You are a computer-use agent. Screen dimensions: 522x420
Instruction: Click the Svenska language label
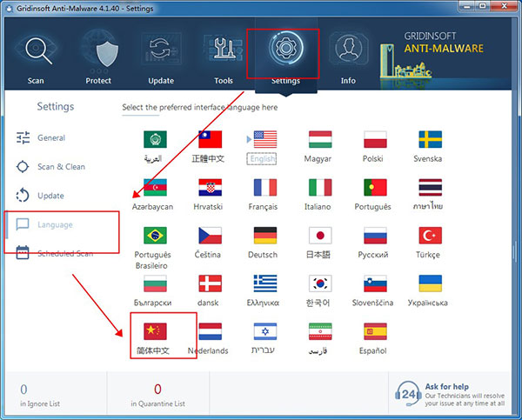(x=428, y=159)
